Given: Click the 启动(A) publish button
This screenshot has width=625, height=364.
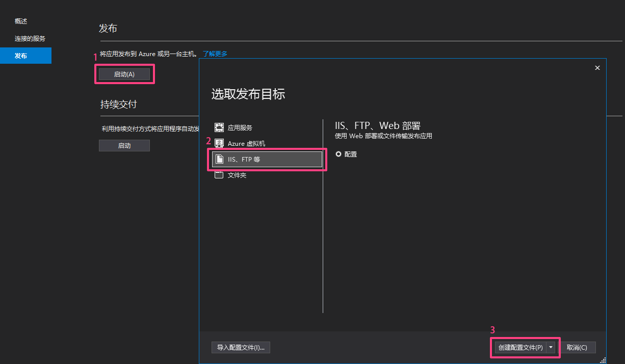Looking at the screenshot, I should pyautogui.click(x=124, y=74).
